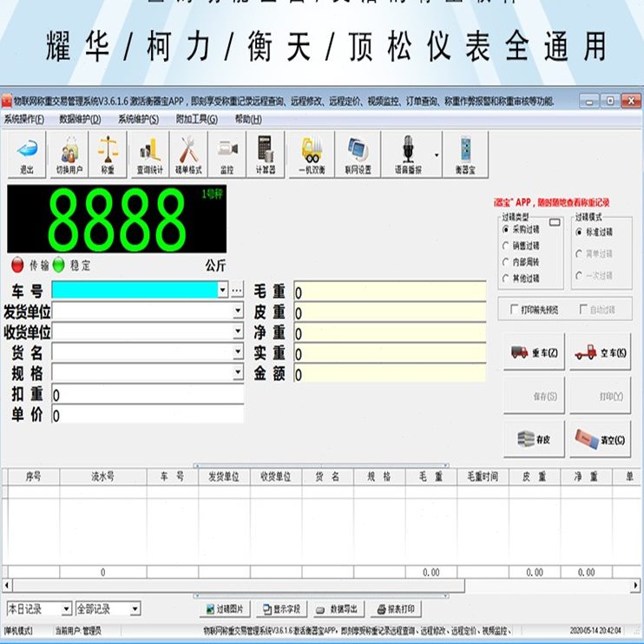The height and width of the screenshot is (644, 644).
Task: Click the red 传输 indicator light
Action: click(17, 265)
